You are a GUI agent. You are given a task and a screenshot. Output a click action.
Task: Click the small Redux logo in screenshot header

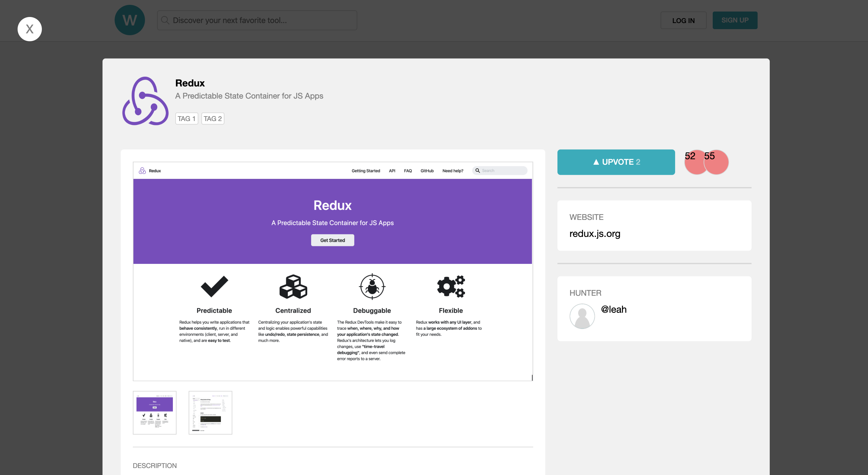[142, 171]
